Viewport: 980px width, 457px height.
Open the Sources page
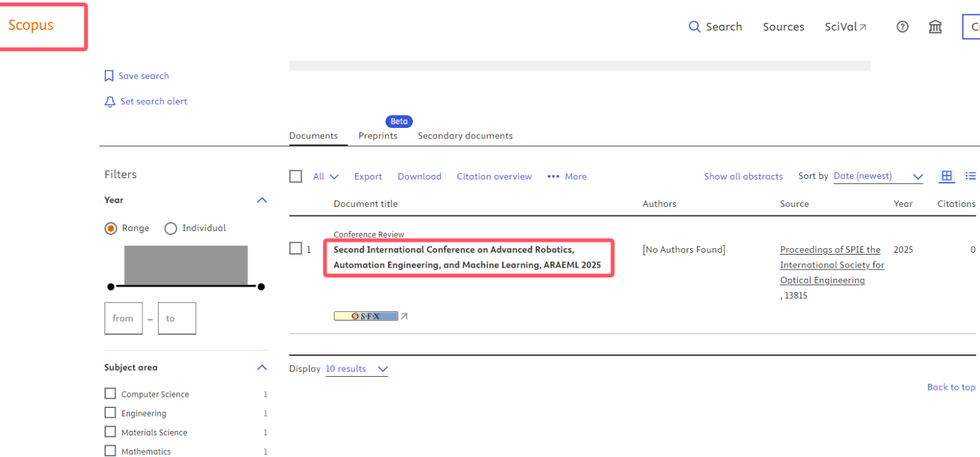click(783, 27)
